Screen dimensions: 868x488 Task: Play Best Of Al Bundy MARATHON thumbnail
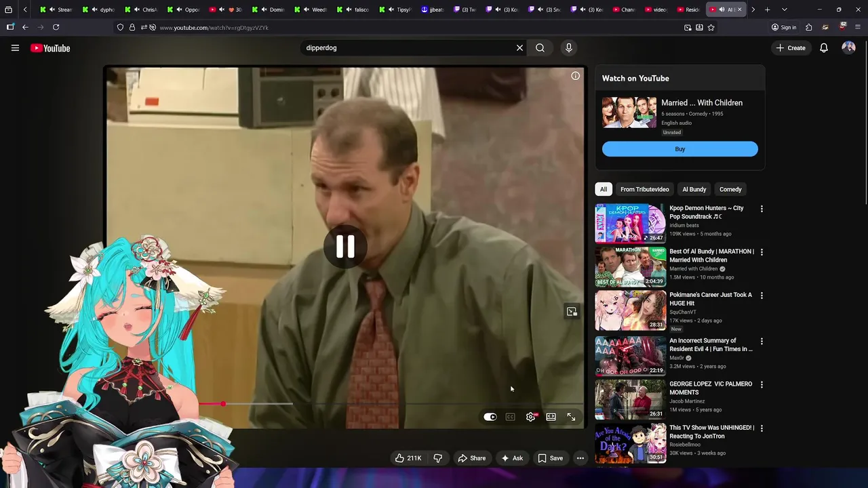631,266
